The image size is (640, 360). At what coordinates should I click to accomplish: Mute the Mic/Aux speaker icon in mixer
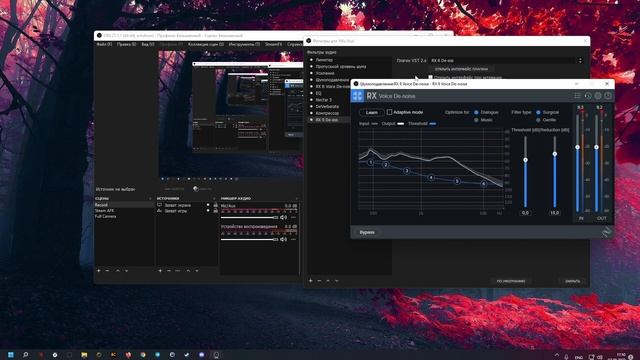click(x=283, y=218)
